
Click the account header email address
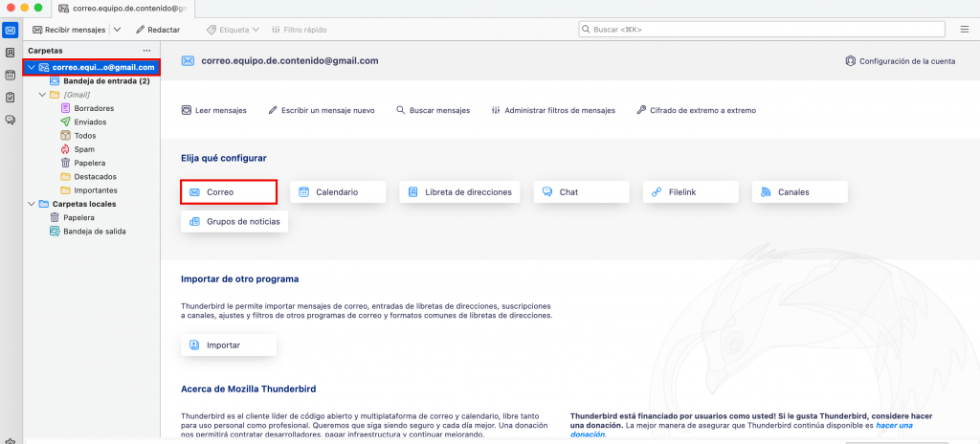[290, 60]
